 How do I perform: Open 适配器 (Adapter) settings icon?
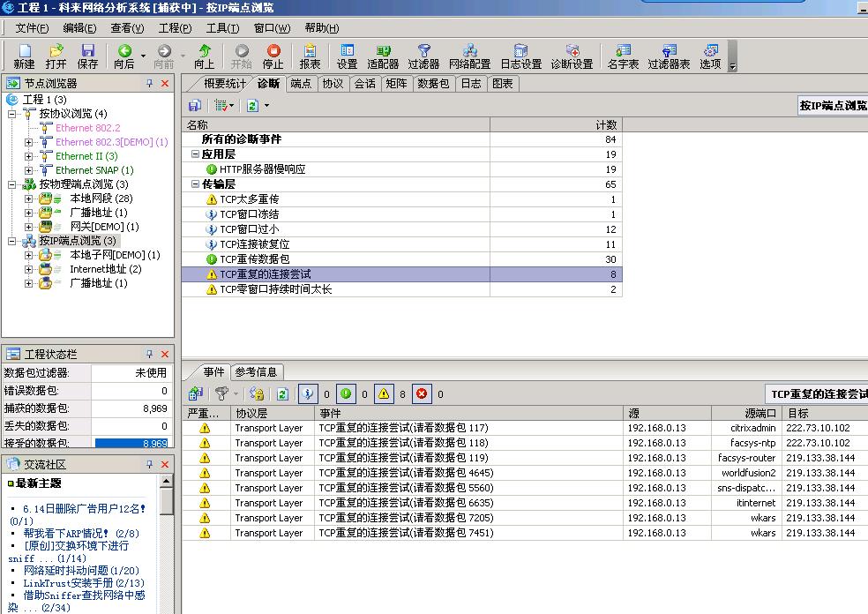pyautogui.click(x=383, y=56)
